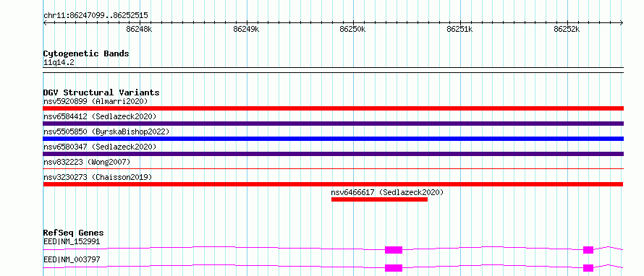Select the RefSeq Genes track title

pos(74,233)
